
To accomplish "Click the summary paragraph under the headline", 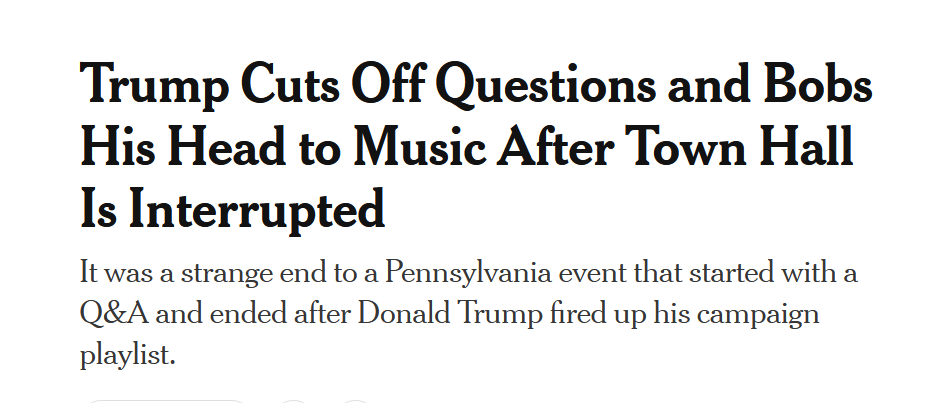I will click(468, 313).
